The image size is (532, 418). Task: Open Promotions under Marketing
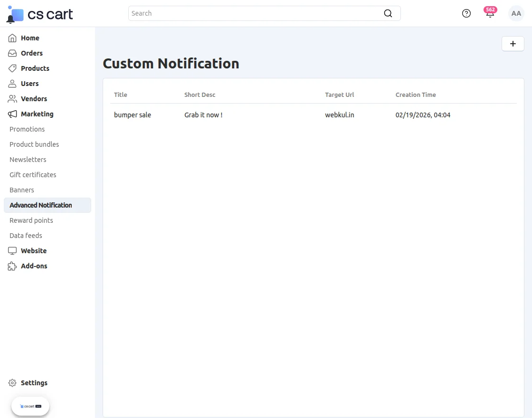pos(27,129)
